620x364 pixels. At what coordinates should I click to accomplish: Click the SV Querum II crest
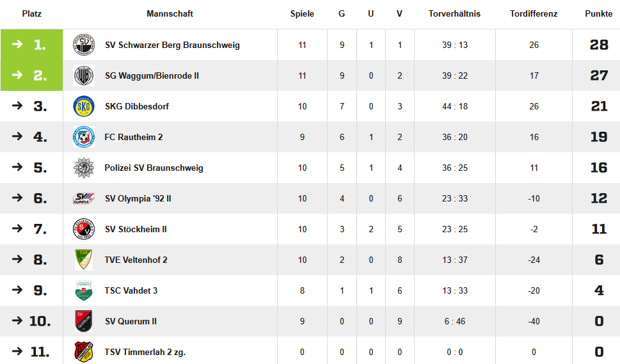(x=83, y=321)
